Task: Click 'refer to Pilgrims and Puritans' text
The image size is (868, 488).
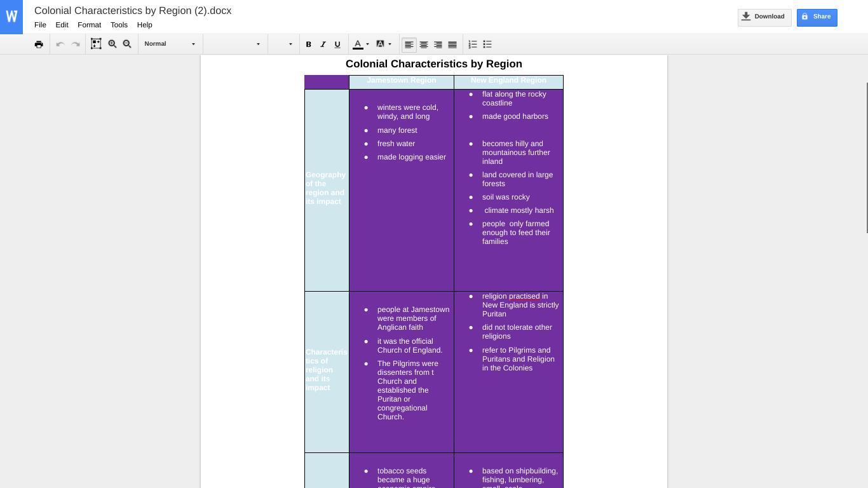Action: pyautogui.click(x=519, y=359)
